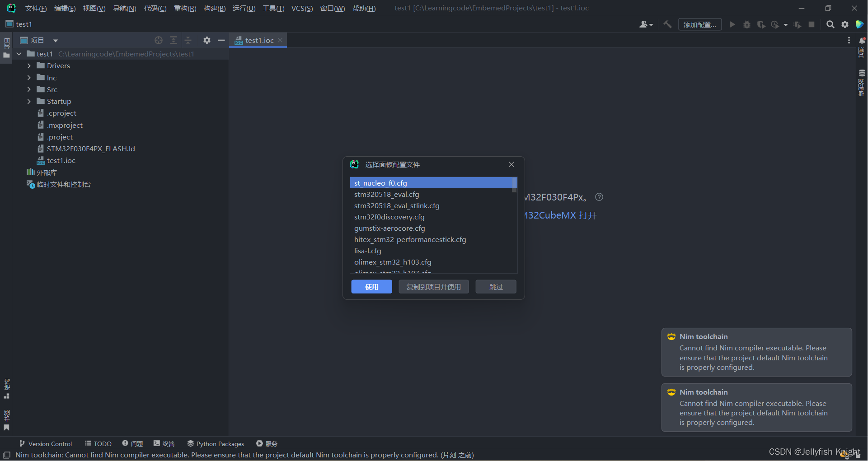This screenshot has width=868, height=461.
Task: Expand the Src folder in the tree
Action: pos(28,89)
